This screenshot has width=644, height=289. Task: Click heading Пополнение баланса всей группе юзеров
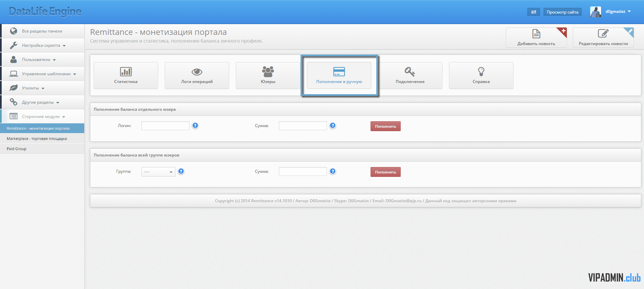tap(136, 155)
